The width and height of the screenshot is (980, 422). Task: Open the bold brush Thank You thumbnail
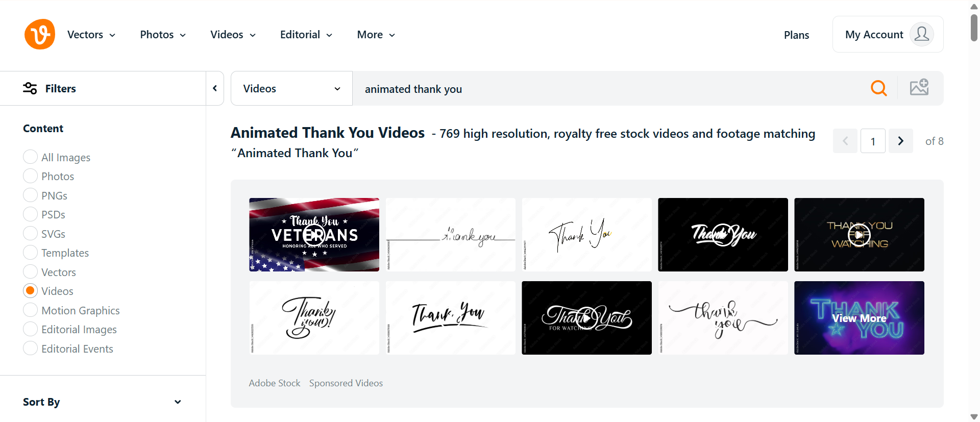pyautogui.click(x=450, y=318)
